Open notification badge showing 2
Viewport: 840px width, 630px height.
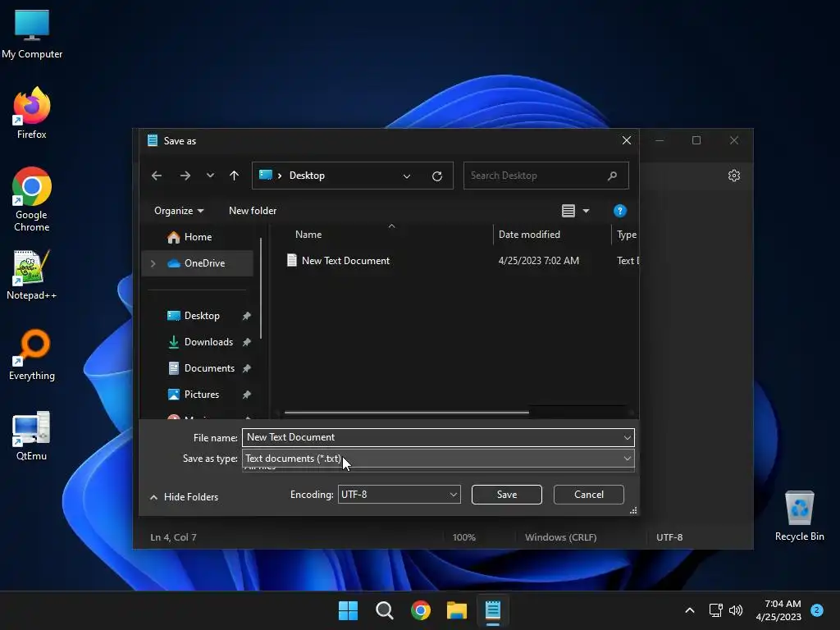click(816, 610)
